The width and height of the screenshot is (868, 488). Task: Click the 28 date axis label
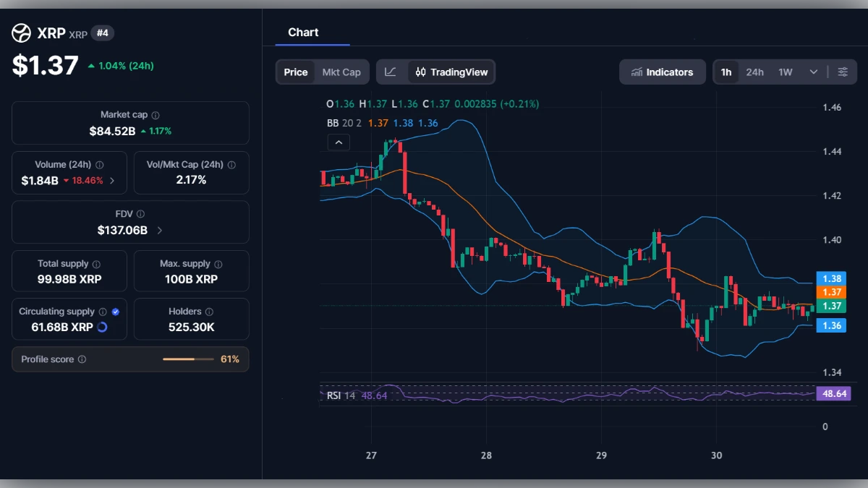point(486,455)
